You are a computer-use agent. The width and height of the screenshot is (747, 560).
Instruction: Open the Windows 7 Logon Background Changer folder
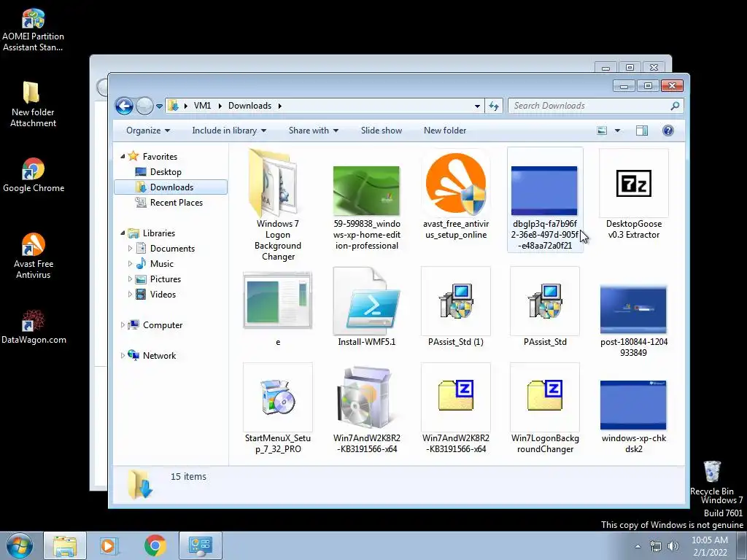(x=278, y=205)
